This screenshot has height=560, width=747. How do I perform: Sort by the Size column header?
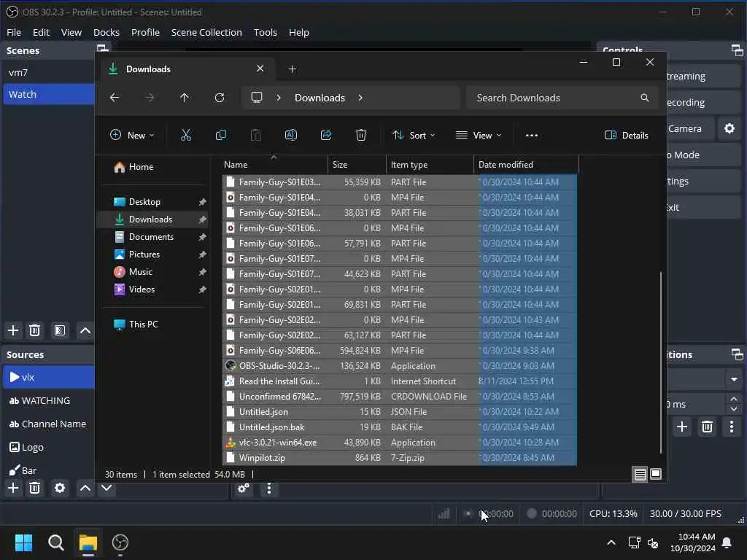tap(357, 165)
